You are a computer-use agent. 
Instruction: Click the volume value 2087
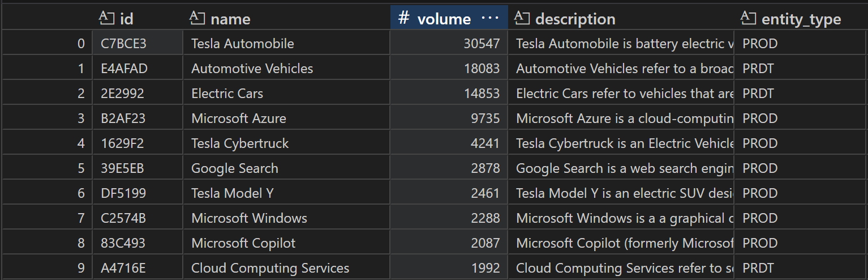click(449, 243)
